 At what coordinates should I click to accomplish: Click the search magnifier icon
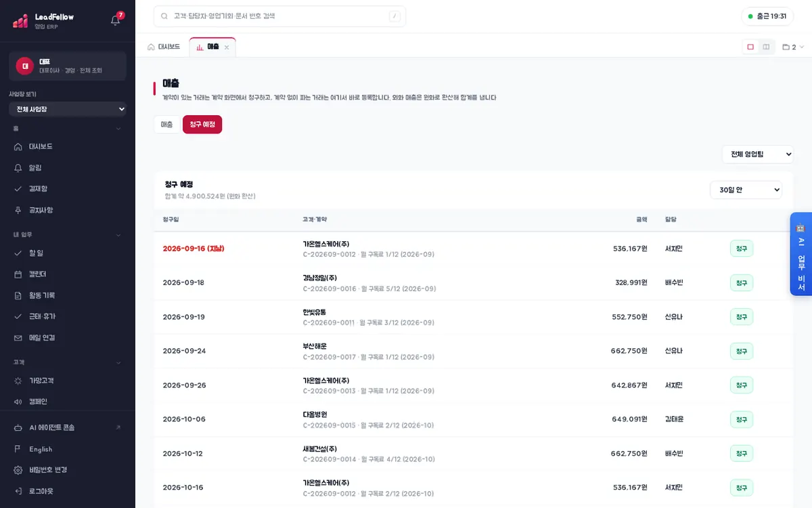pyautogui.click(x=164, y=16)
